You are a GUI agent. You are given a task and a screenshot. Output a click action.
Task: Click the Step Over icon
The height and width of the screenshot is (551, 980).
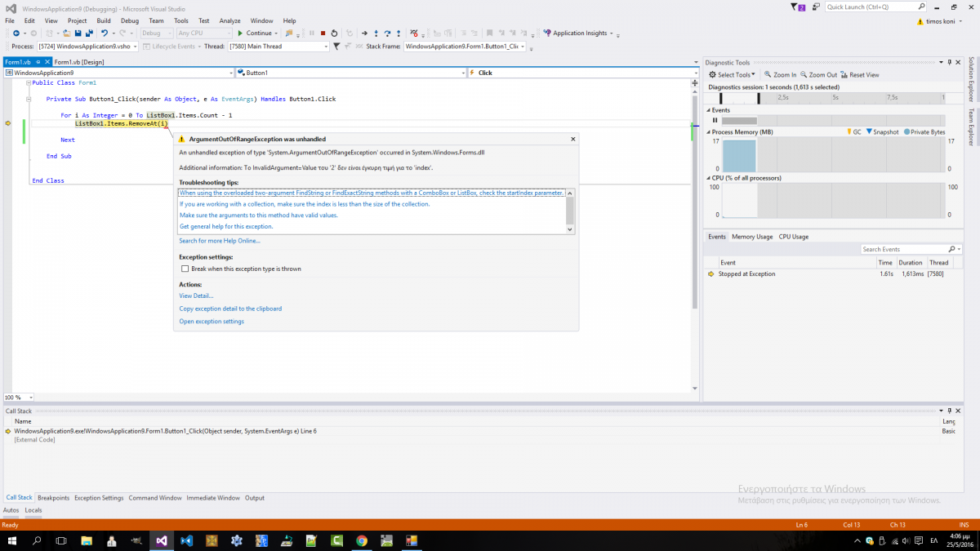[x=387, y=33]
